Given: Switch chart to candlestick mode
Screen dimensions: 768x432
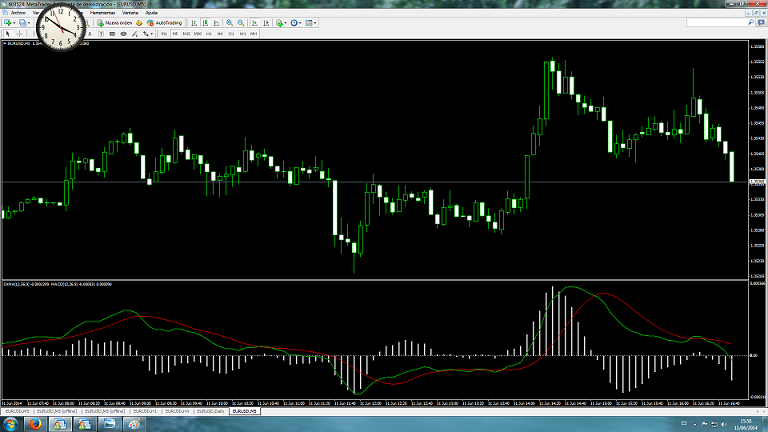Looking at the screenshot, I should 205,23.
